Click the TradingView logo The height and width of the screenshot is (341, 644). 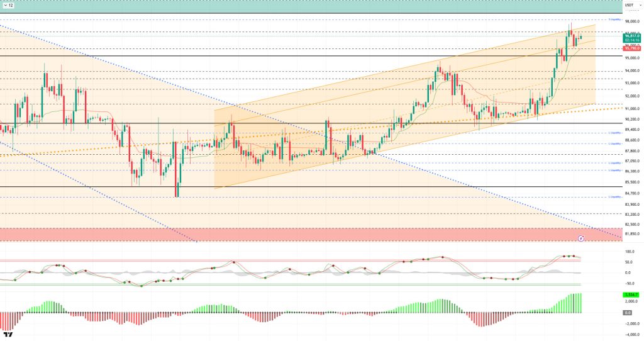coord(8,334)
